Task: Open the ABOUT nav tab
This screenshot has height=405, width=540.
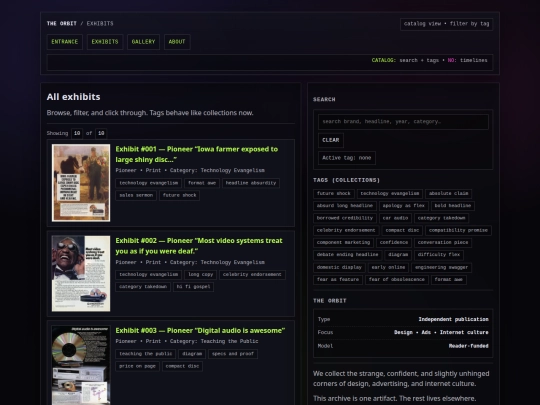Action: [177, 42]
